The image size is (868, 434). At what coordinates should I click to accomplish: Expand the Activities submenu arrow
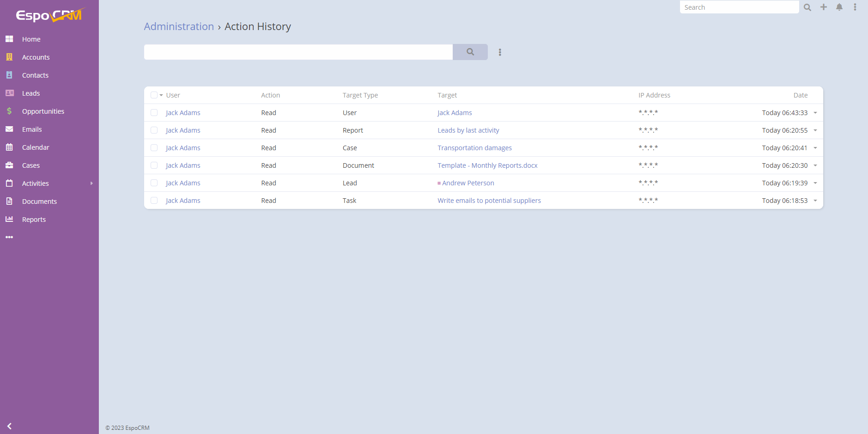click(x=91, y=183)
